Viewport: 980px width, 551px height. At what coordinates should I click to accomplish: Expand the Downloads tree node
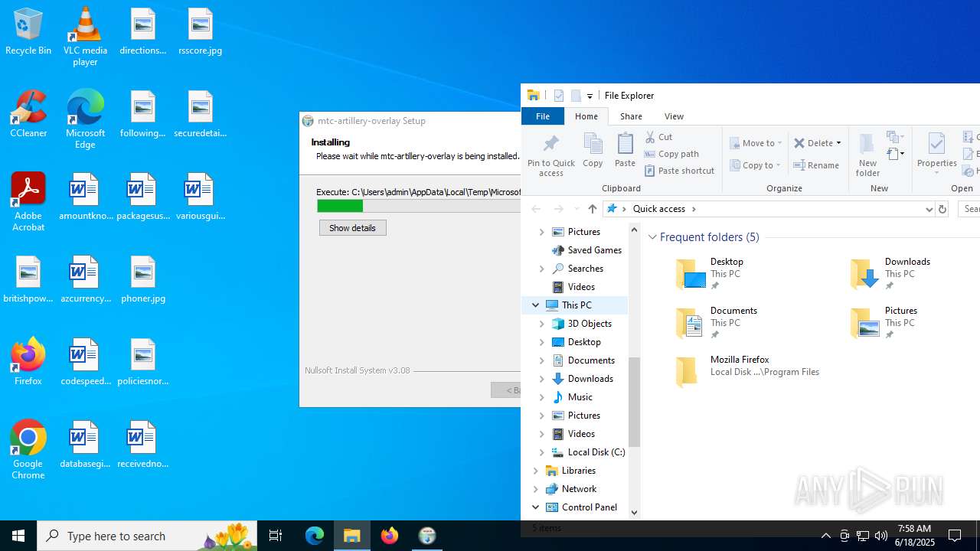542,379
